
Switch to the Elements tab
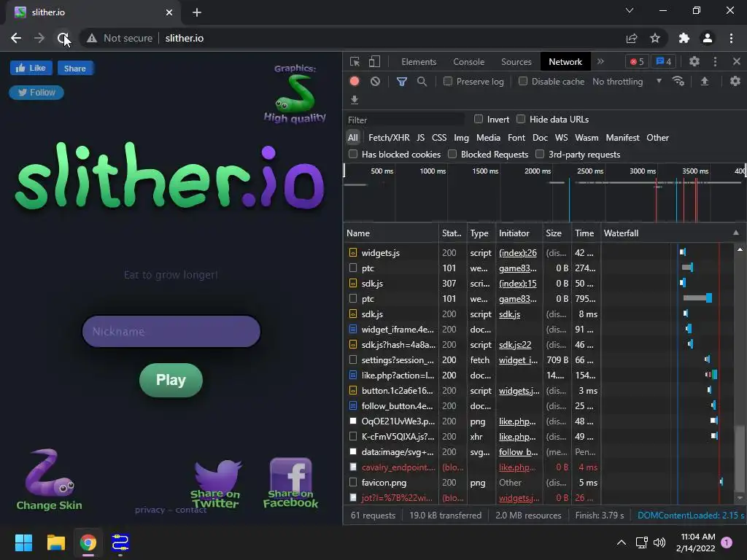[x=418, y=62]
